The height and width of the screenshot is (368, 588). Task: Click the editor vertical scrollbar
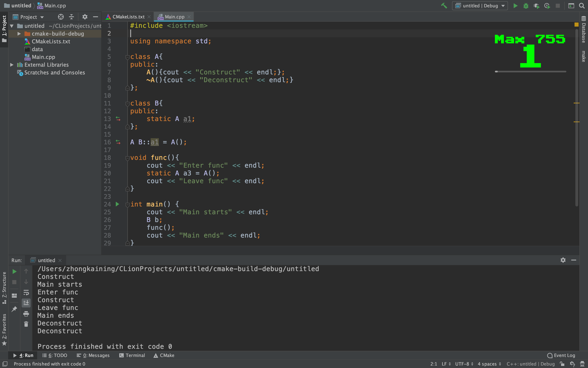(x=577, y=118)
